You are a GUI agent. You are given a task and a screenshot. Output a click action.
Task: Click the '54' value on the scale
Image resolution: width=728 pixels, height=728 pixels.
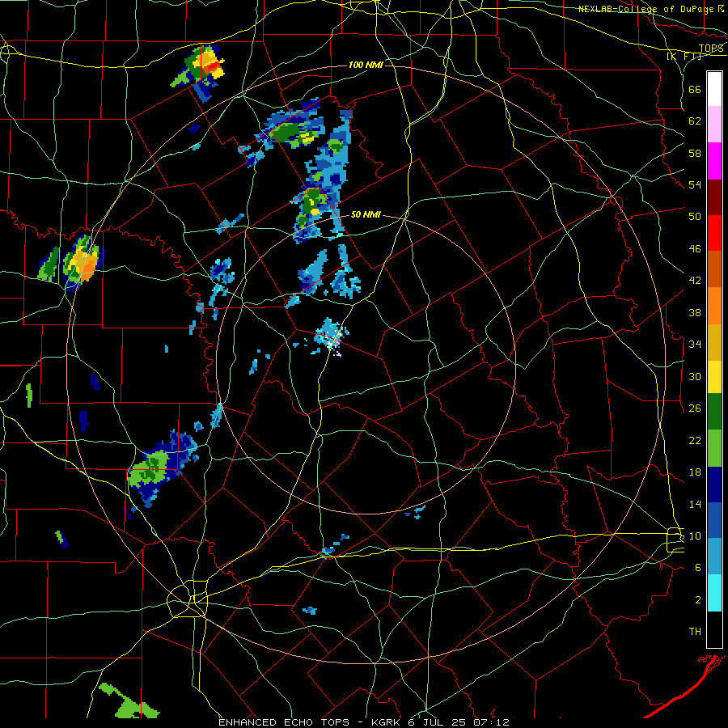pyautogui.click(x=695, y=184)
